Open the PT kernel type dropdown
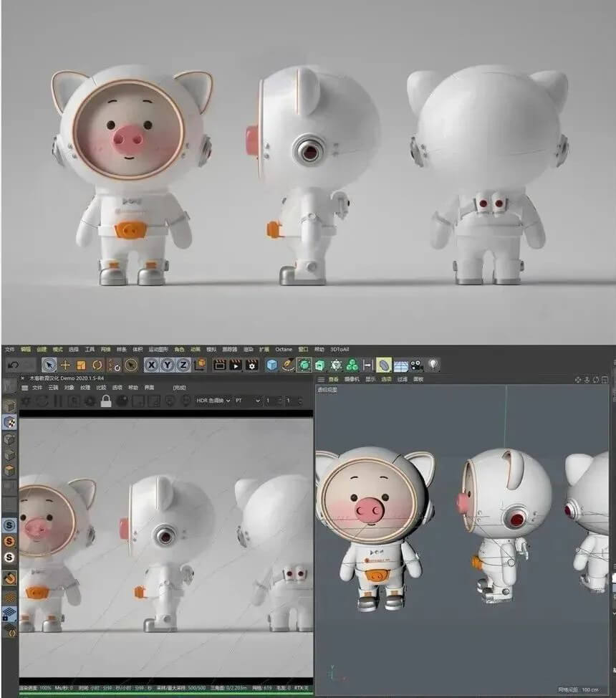This screenshot has width=616, height=698. pos(249,401)
